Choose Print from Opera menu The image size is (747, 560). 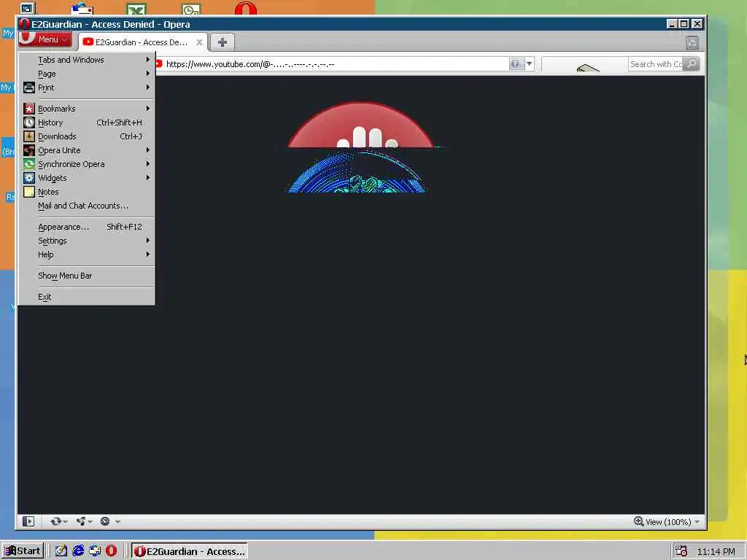click(x=86, y=87)
